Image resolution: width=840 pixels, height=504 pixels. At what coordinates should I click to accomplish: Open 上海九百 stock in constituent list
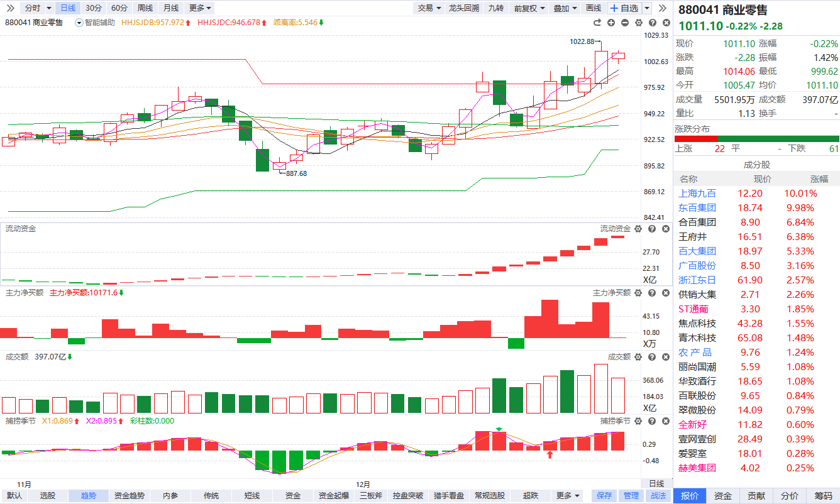(x=697, y=194)
